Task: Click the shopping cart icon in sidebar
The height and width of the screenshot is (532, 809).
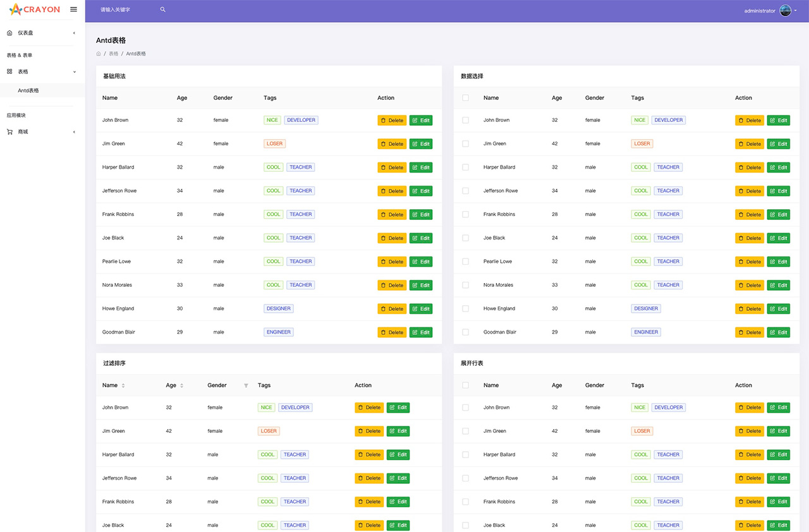Action: coord(9,131)
